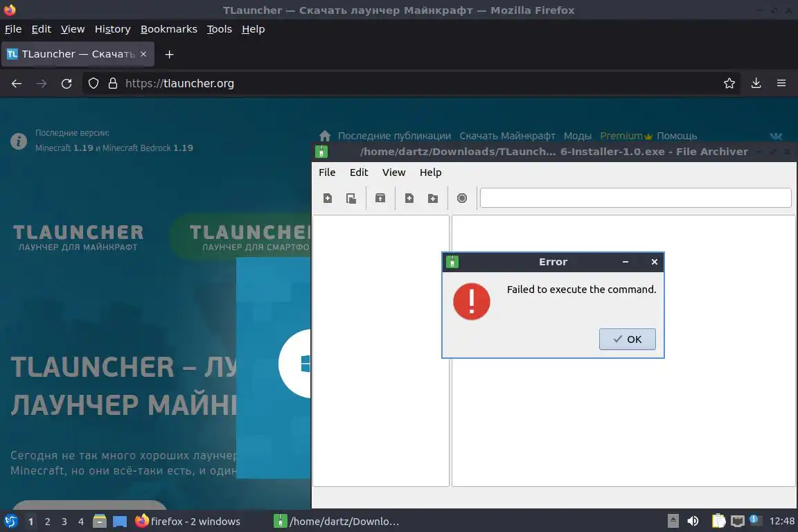Select the TLauncher browser tab
This screenshot has width=798, height=532.
coord(78,54)
